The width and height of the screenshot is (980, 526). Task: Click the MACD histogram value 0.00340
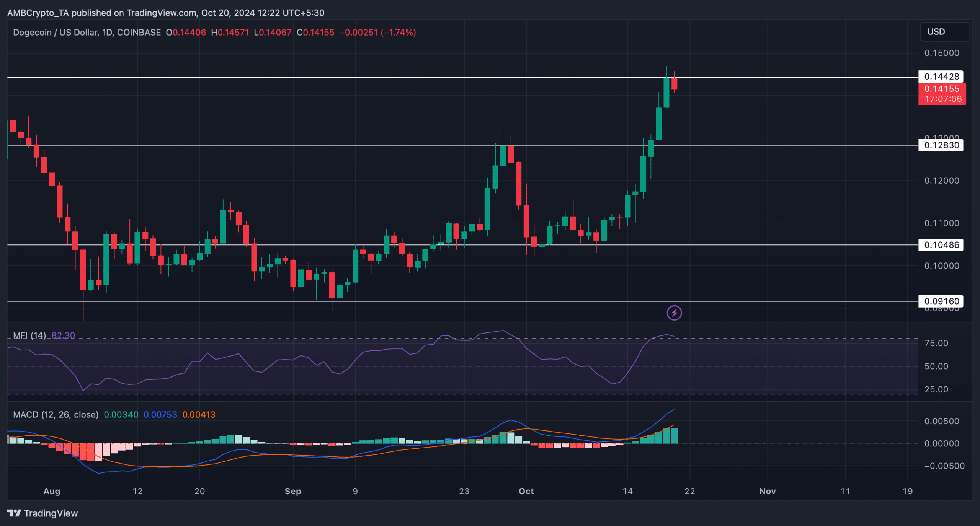(x=121, y=415)
